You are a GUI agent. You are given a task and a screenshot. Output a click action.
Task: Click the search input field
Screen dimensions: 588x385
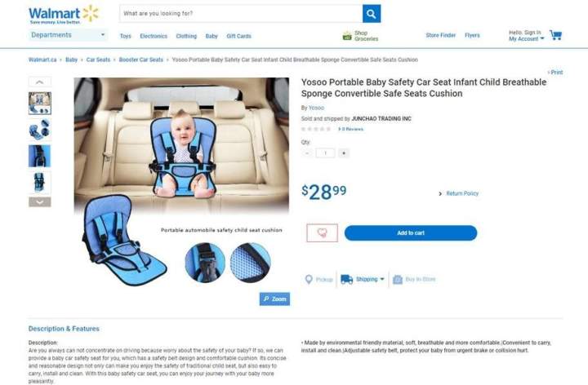click(241, 14)
